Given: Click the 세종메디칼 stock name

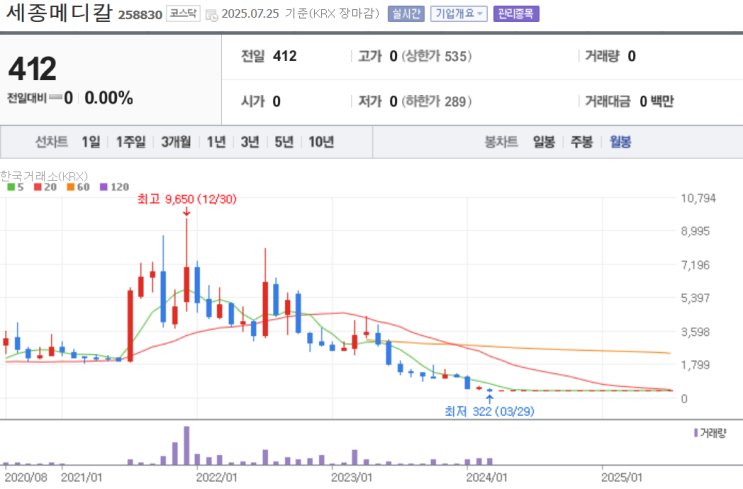Looking at the screenshot, I should point(60,13).
